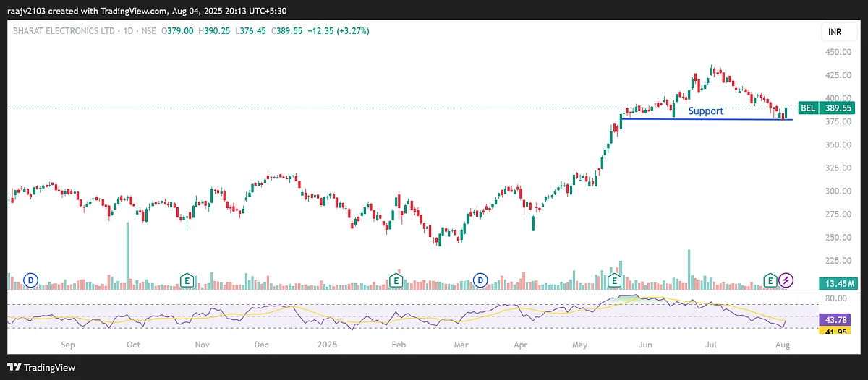Viewport: 868px width, 380px height.
Task: Open the earnings 'E' marker near November
Action: [187, 279]
